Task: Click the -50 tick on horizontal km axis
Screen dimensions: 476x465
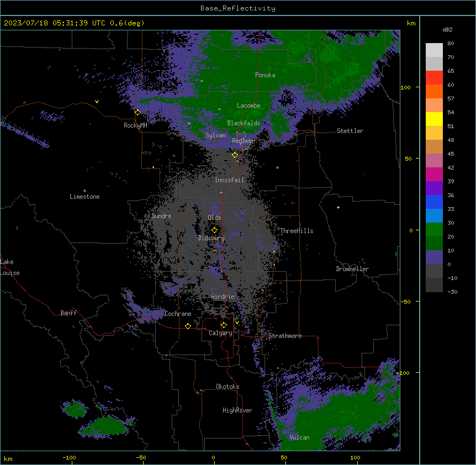Action: point(141,457)
